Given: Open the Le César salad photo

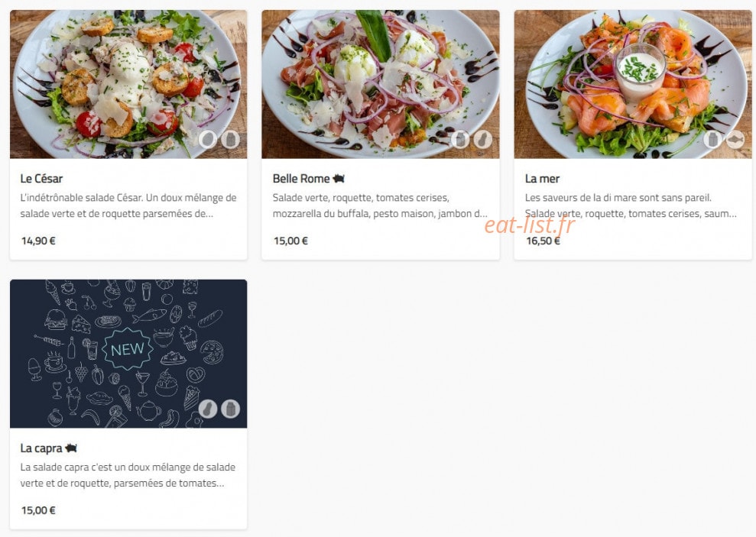Looking at the screenshot, I should coord(128,84).
